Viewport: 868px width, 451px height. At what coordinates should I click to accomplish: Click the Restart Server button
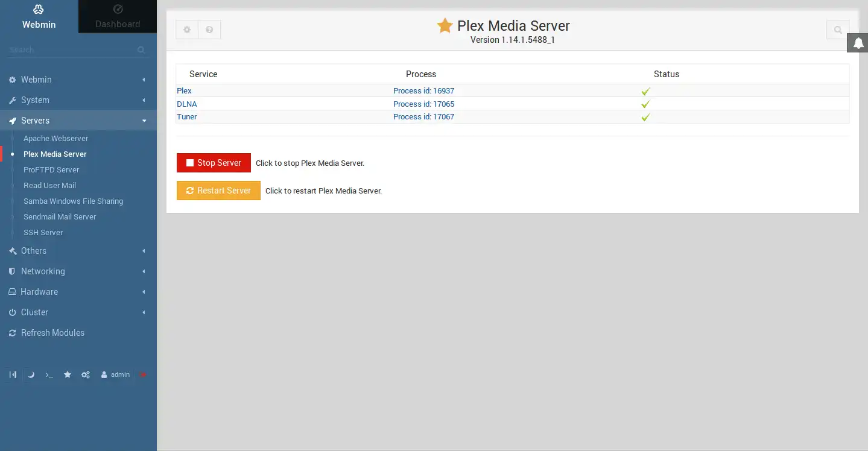(x=218, y=191)
